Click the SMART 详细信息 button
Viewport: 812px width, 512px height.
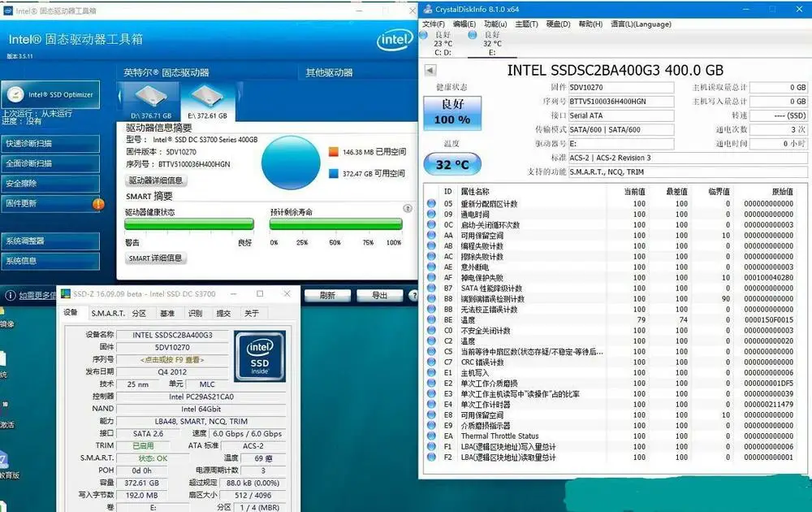[156, 258]
